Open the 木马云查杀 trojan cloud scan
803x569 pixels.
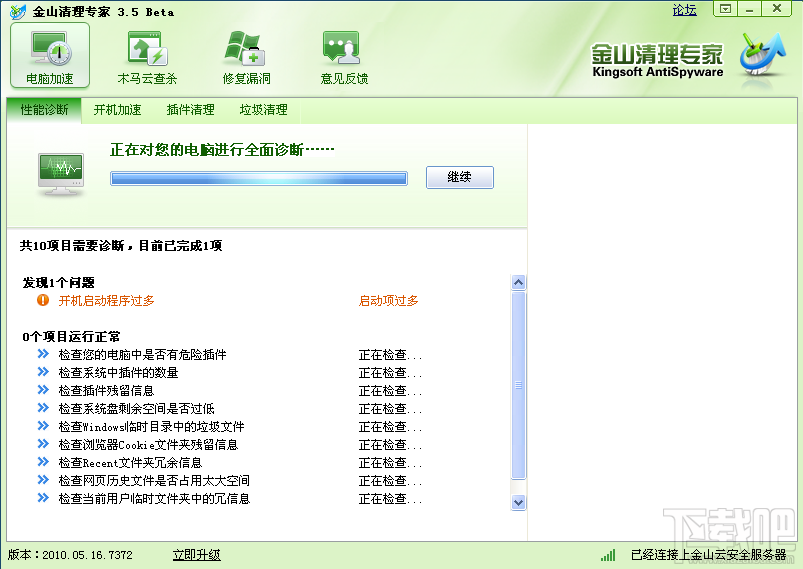[x=147, y=57]
